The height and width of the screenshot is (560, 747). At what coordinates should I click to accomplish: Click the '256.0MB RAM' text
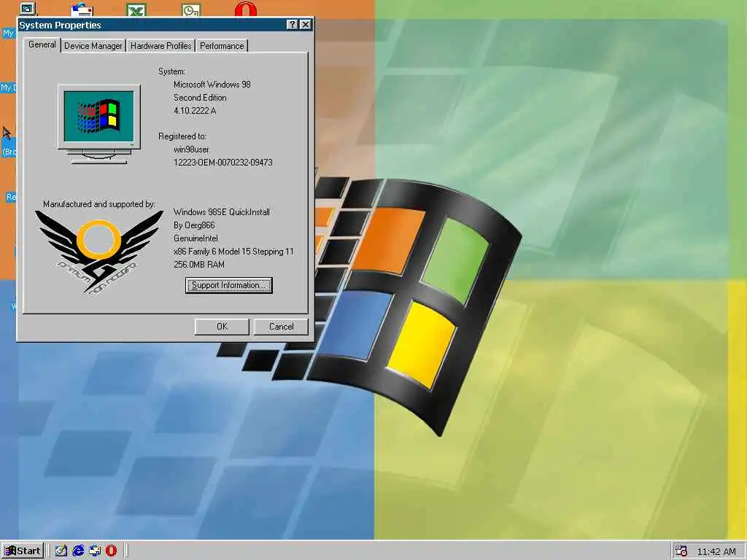coord(198,264)
